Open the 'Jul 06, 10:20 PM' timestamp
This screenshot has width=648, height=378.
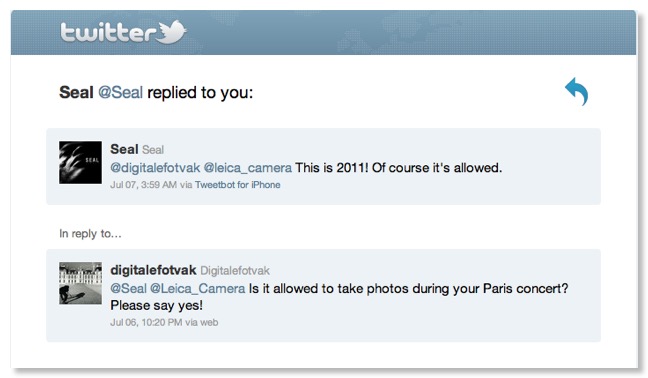(146, 322)
